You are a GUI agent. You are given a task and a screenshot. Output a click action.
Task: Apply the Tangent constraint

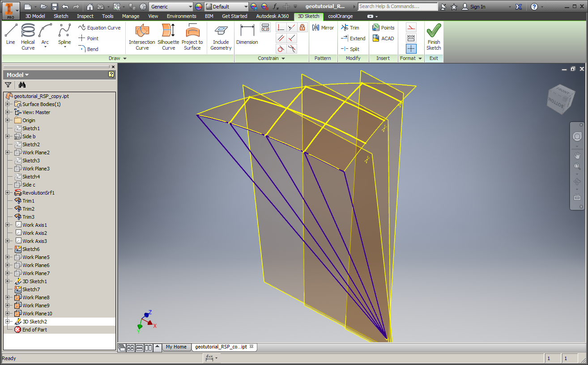click(x=281, y=49)
